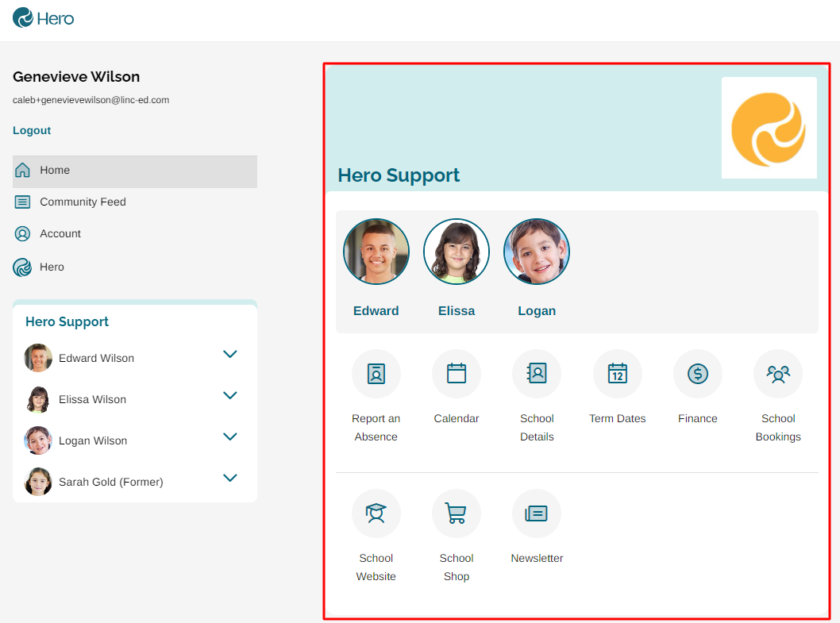The width and height of the screenshot is (840, 623).
Task: Click the Newsletter label
Action: click(x=537, y=558)
